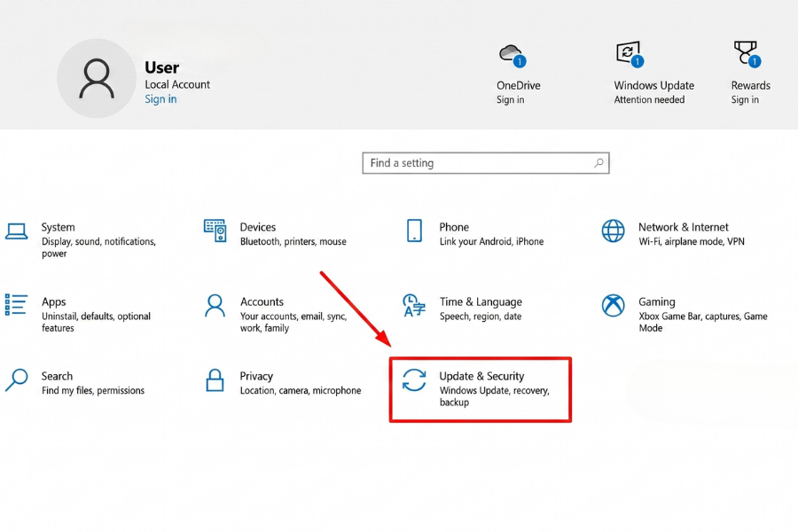The width and height of the screenshot is (798, 532).
Task: Click 'Attention needed' under Windows Update
Action: click(649, 100)
